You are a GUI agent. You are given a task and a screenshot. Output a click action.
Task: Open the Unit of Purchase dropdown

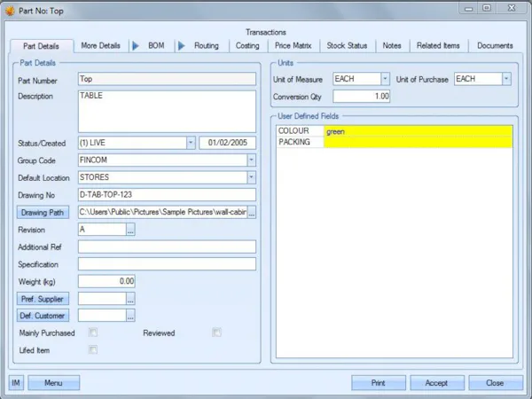tap(506, 79)
